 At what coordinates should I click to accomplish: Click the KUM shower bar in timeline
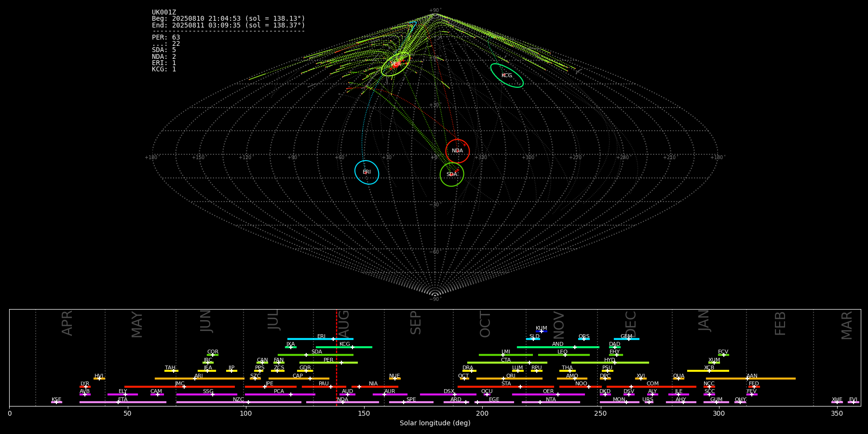[x=542, y=331]
